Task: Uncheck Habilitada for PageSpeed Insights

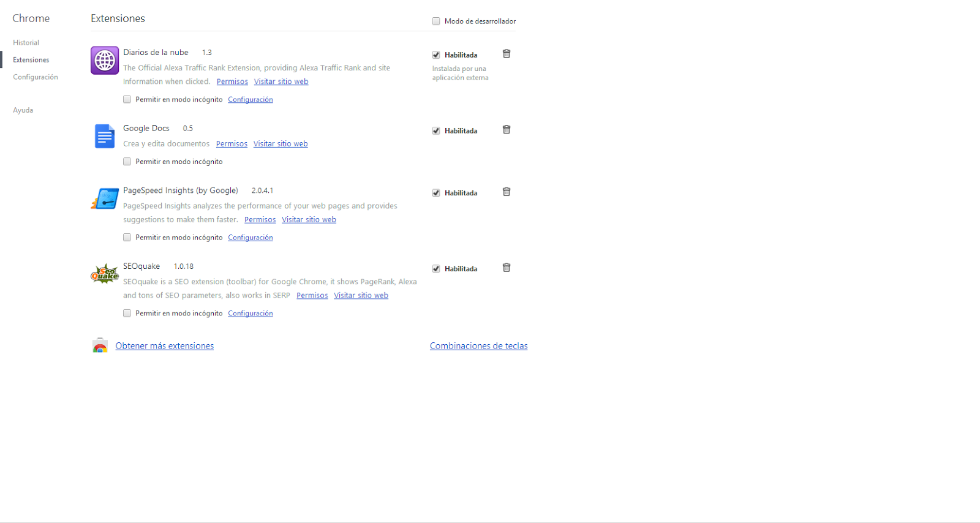Action: [x=436, y=193]
